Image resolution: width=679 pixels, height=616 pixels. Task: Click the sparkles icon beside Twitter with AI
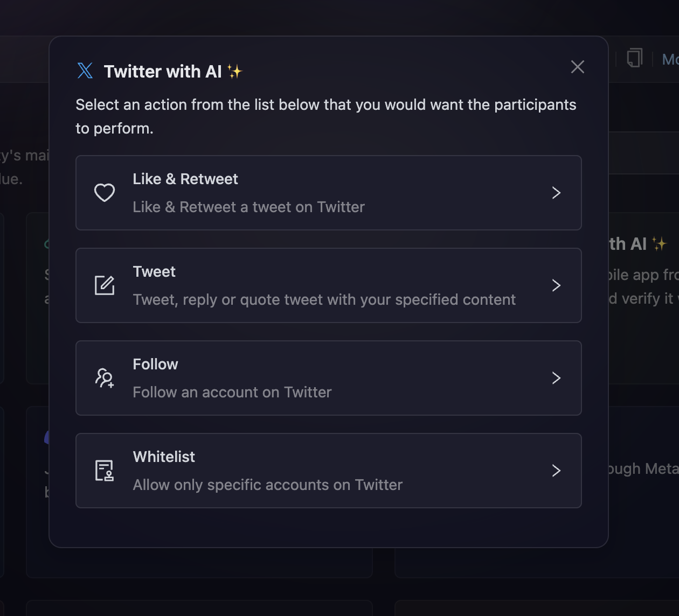(x=234, y=71)
